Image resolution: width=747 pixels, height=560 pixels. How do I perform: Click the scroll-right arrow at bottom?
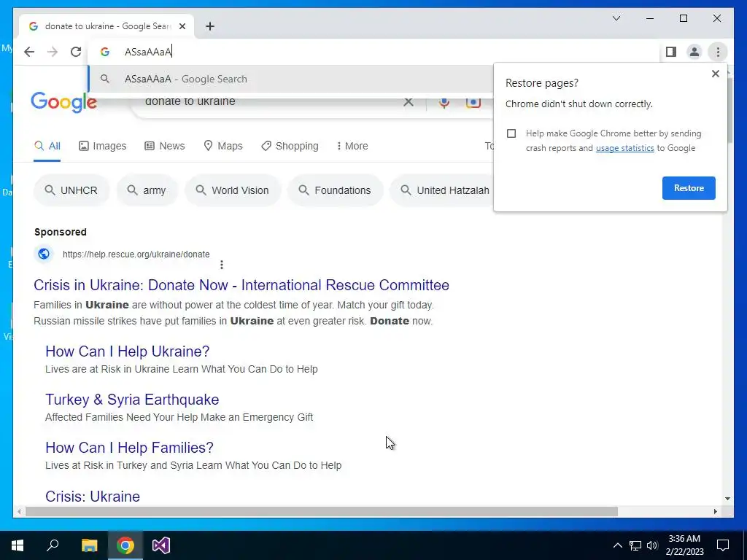[x=715, y=511]
